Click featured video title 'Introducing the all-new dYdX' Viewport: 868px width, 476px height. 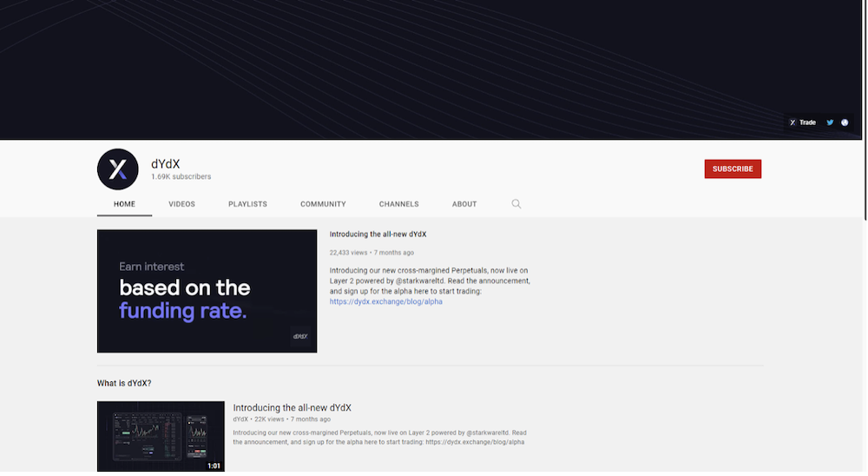pyautogui.click(x=378, y=234)
